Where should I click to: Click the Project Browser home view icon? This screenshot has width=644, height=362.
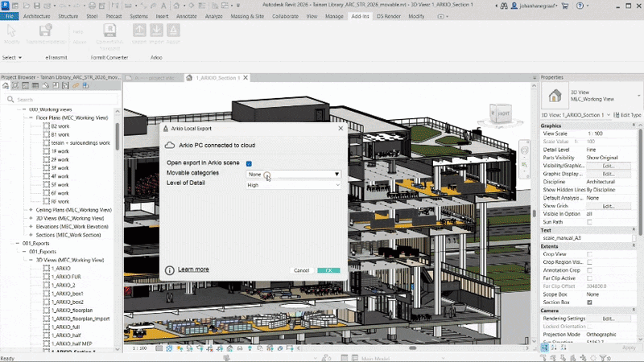point(6,86)
